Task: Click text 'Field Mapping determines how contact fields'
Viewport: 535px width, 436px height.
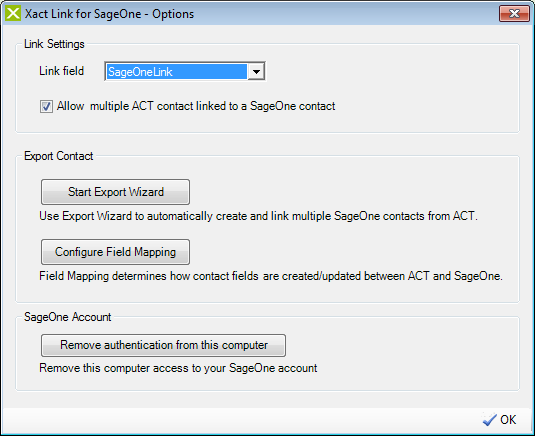Action: [149, 276]
